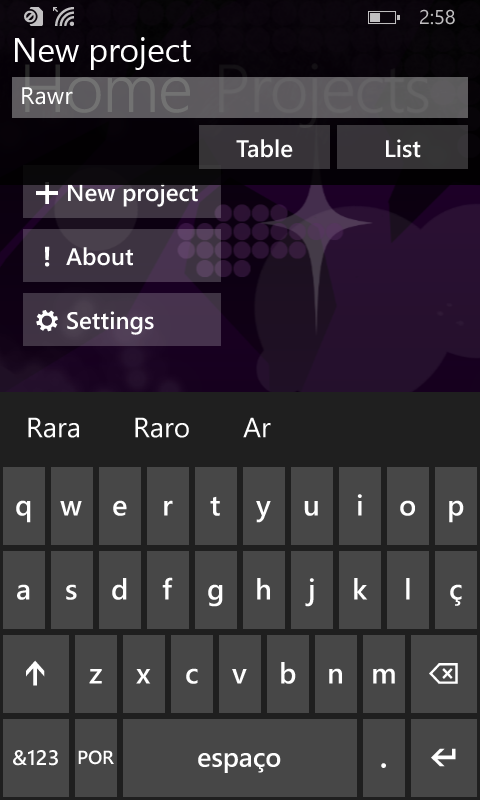Viewport: 480px width, 800px height.
Task: Tap the gear icon beside Settings
Action: [x=47, y=321]
